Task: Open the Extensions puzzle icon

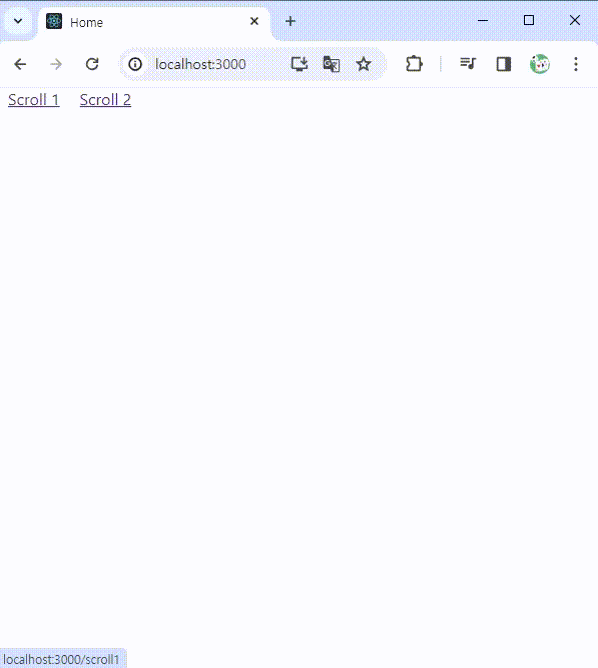Action: click(414, 64)
